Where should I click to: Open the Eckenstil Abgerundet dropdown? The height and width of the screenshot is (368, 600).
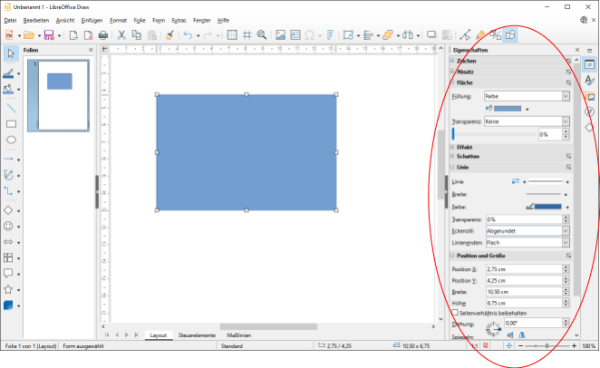(x=528, y=231)
